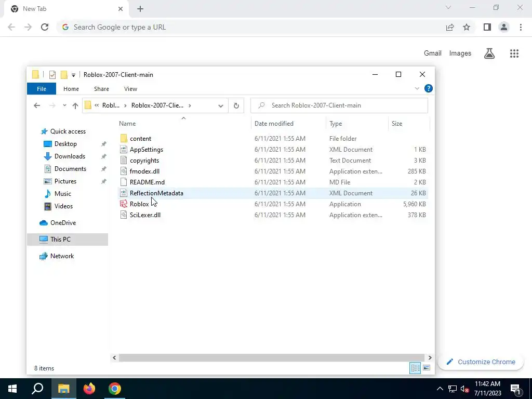Select Music in navigation pane
This screenshot has height=399, width=532.
62,194
